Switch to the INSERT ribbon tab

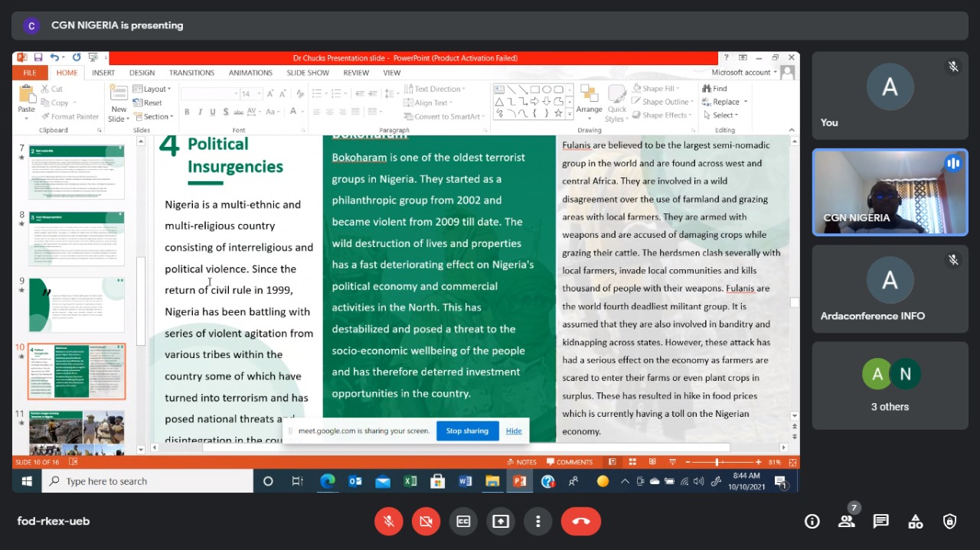pyautogui.click(x=103, y=73)
